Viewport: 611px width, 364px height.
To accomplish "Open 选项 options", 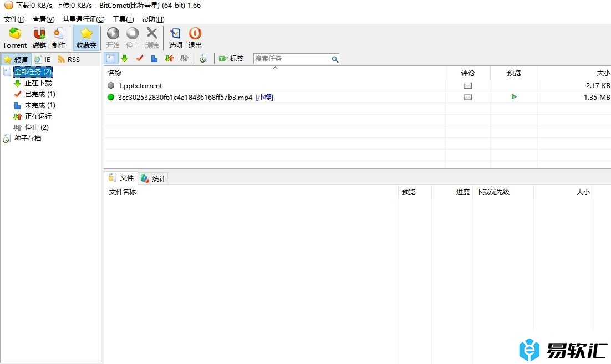I will [175, 38].
